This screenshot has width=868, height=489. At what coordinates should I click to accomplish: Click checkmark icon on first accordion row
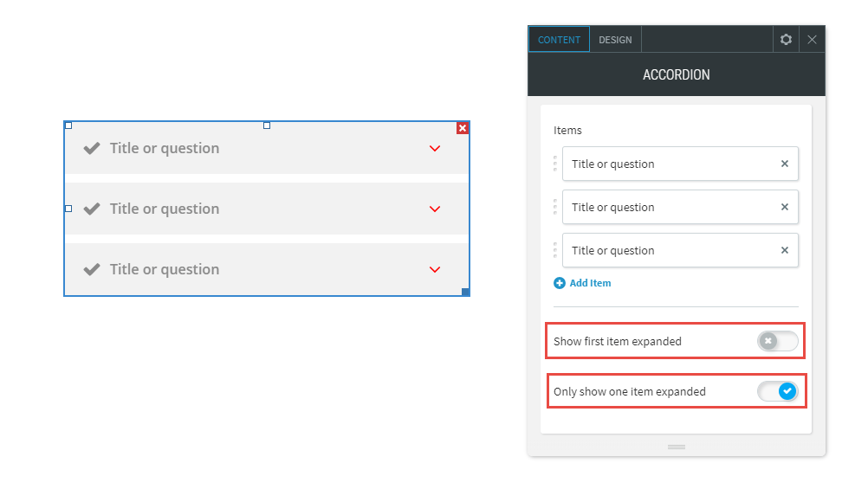92,148
